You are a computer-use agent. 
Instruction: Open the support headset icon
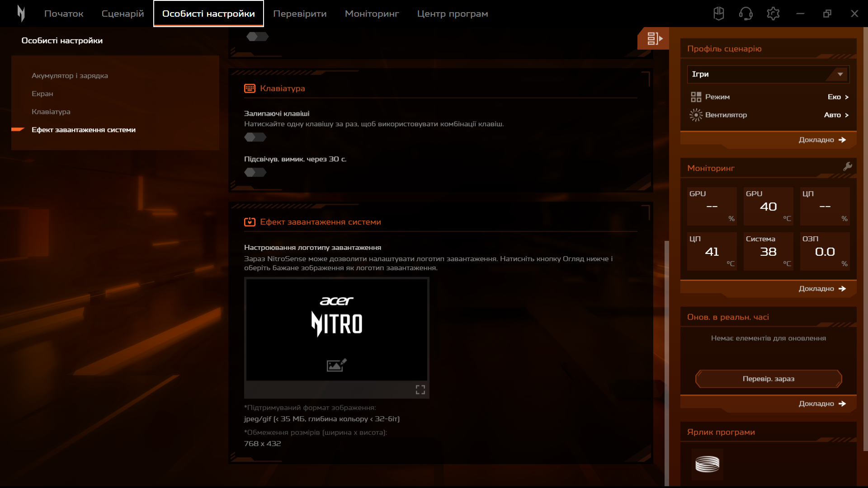point(746,14)
